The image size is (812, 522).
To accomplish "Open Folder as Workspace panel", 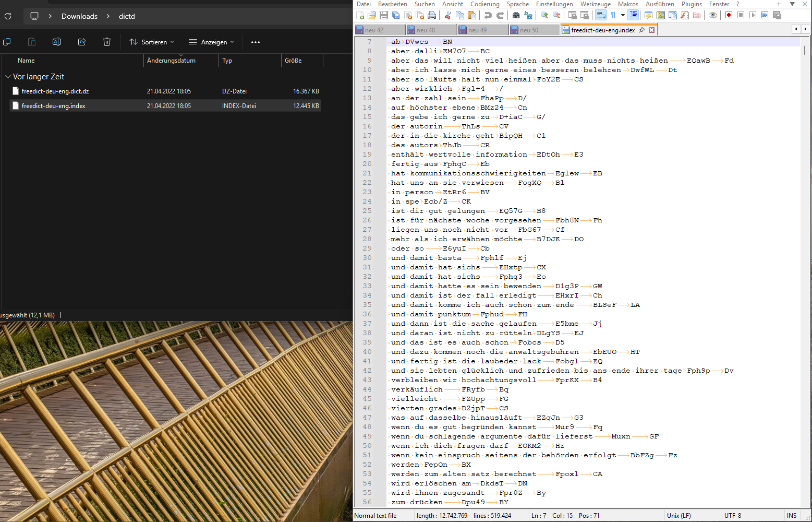I will (697, 15).
